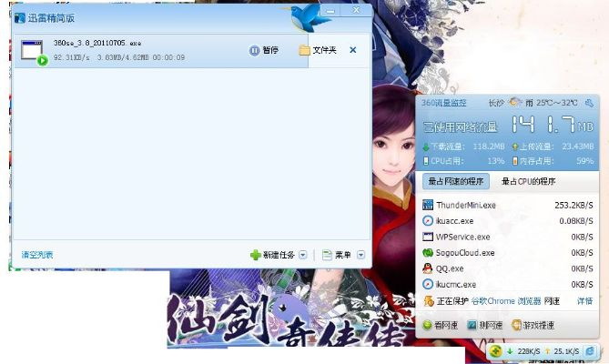Viewport: 609px width, 364px height.
Task: Open the 菜单 menu button
Action: tap(336, 255)
